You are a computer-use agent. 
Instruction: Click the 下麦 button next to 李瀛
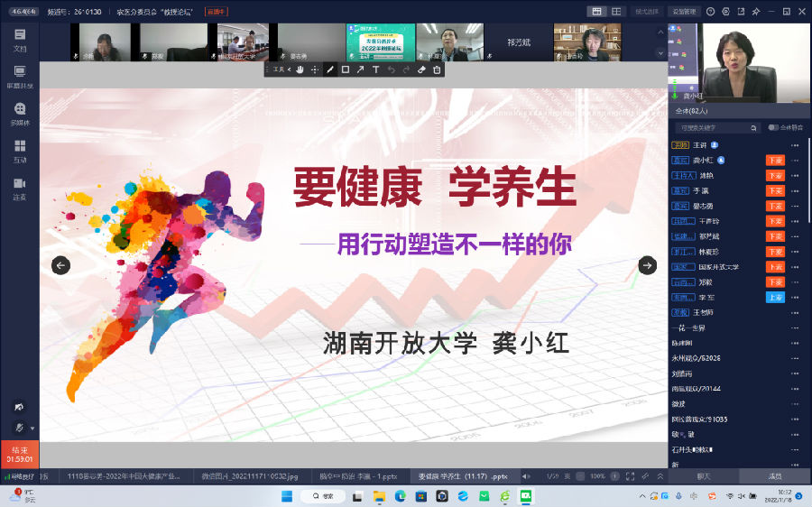pyautogui.click(x=774, y=190)
